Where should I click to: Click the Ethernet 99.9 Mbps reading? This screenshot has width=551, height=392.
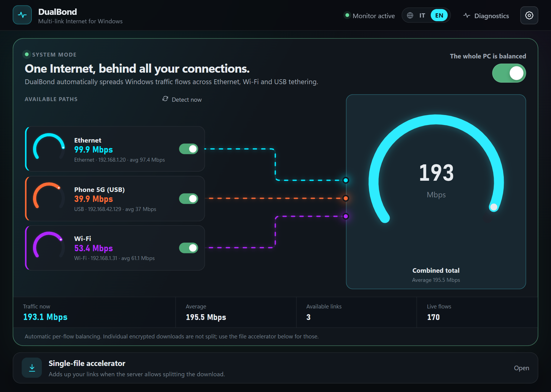[94, 150]
